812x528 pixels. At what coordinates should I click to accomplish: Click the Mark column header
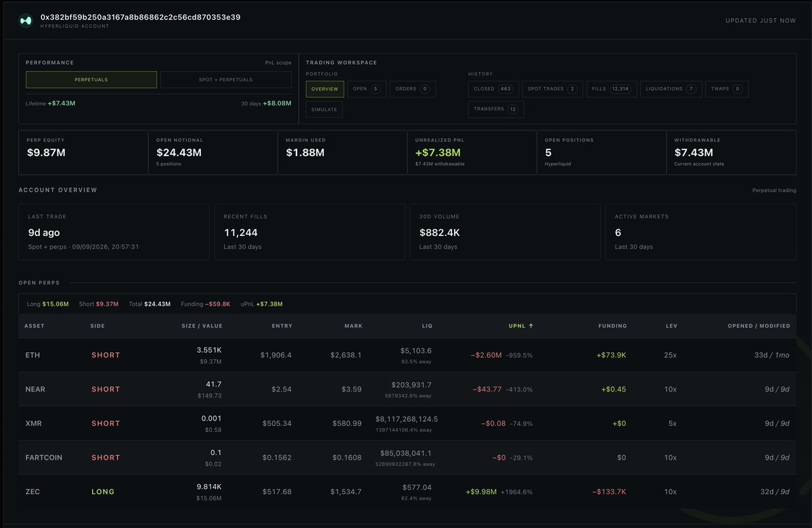[353, 326]
